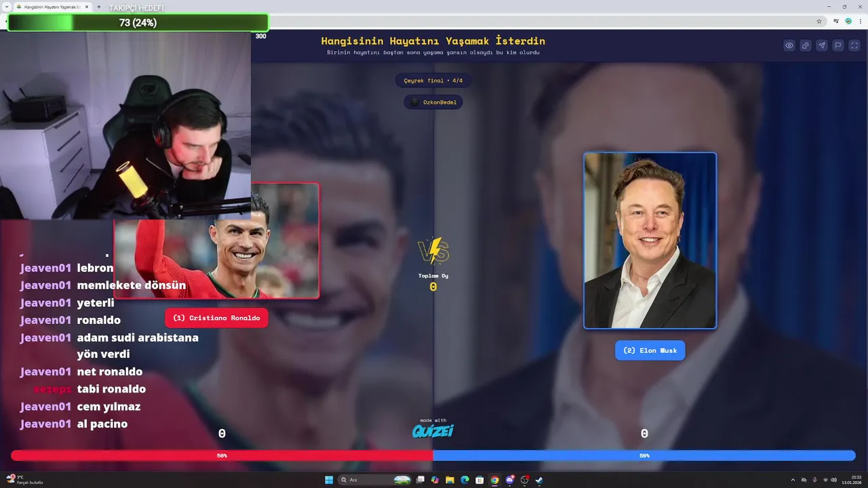Viewport: 868px width, 488px height.
Task: Click the Quizei logo link
Action: (433, 430)
